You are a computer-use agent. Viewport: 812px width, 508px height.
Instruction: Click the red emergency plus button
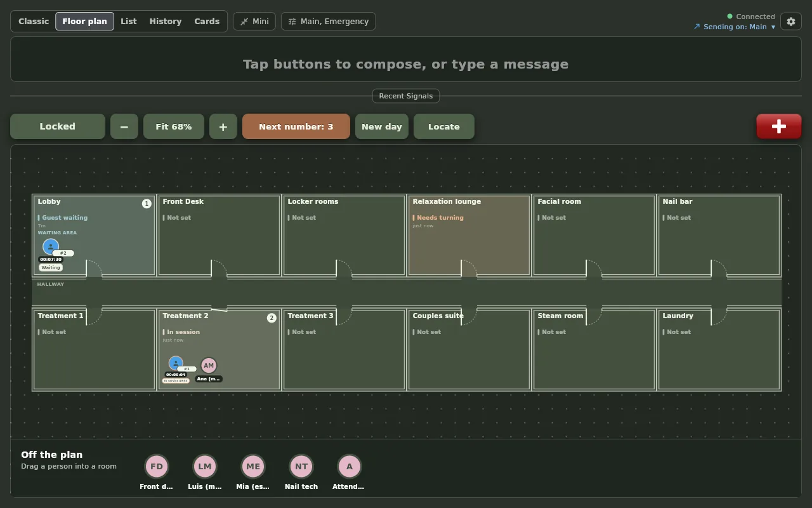click(x=779, y=126)
